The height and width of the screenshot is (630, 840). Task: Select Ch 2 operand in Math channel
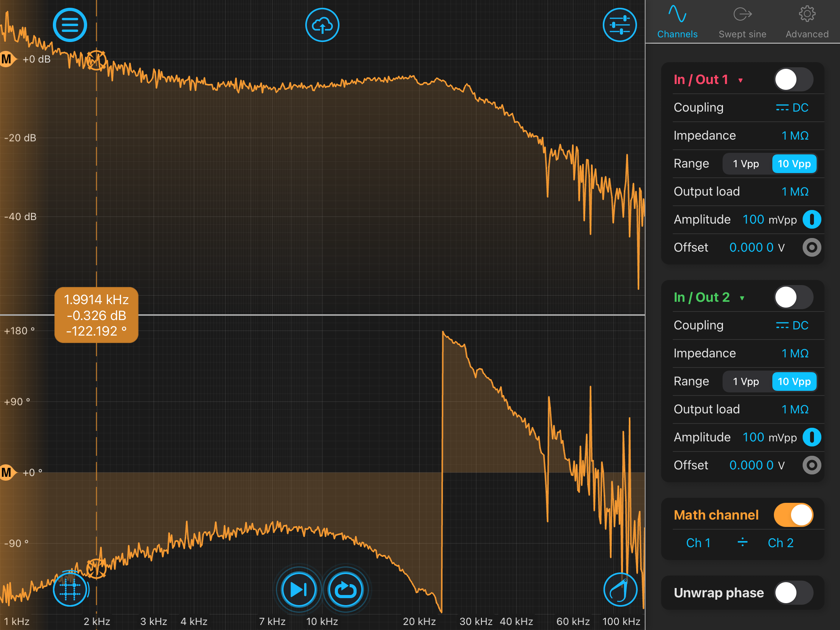780,543
